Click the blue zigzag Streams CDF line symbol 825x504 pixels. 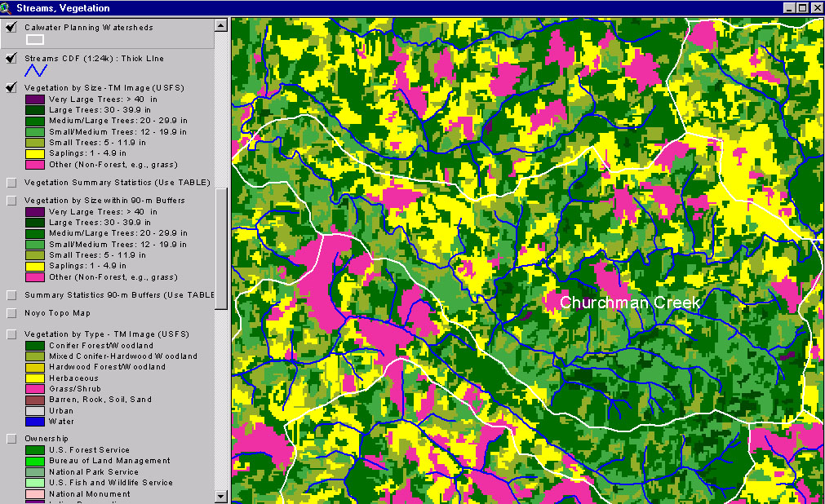point(36,70)
